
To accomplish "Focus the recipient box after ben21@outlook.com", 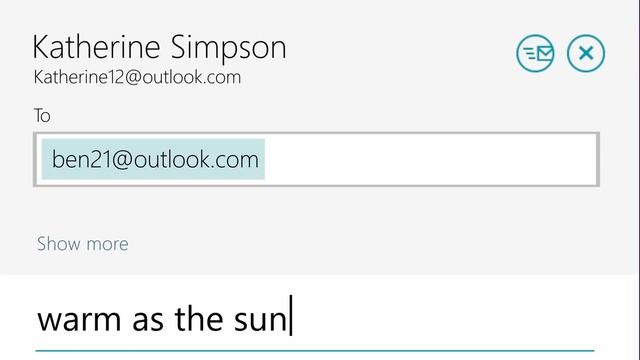I will (x=431, y=159).
